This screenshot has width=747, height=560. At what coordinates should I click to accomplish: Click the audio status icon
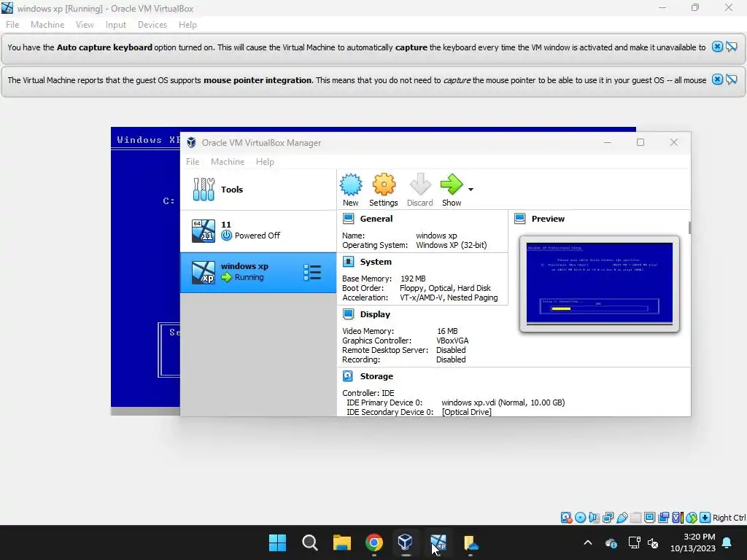[594, 518]
